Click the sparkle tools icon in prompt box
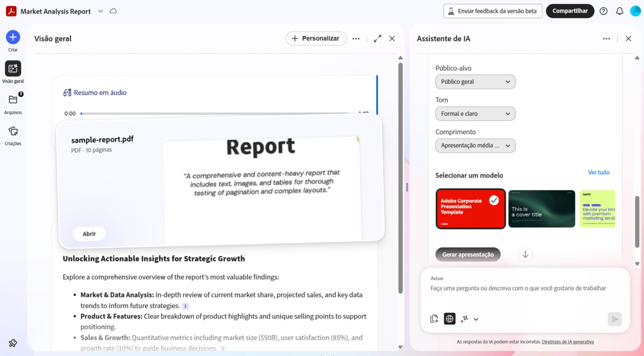 pos(465,319)
